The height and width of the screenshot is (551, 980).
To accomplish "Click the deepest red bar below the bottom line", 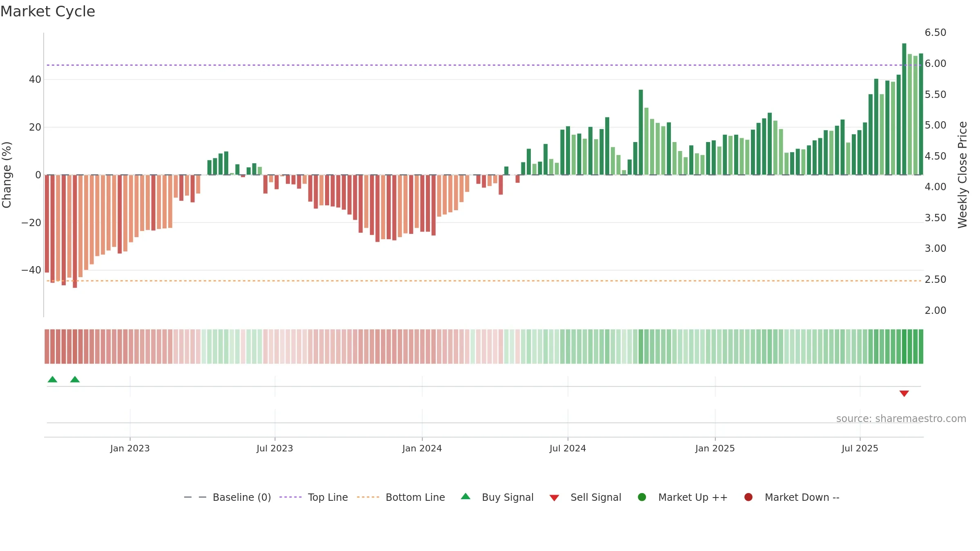I will [x=75, y=231].
